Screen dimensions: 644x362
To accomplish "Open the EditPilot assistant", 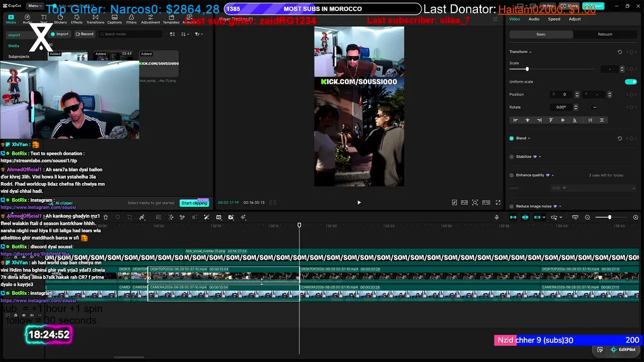I will [x=623, y=350].
